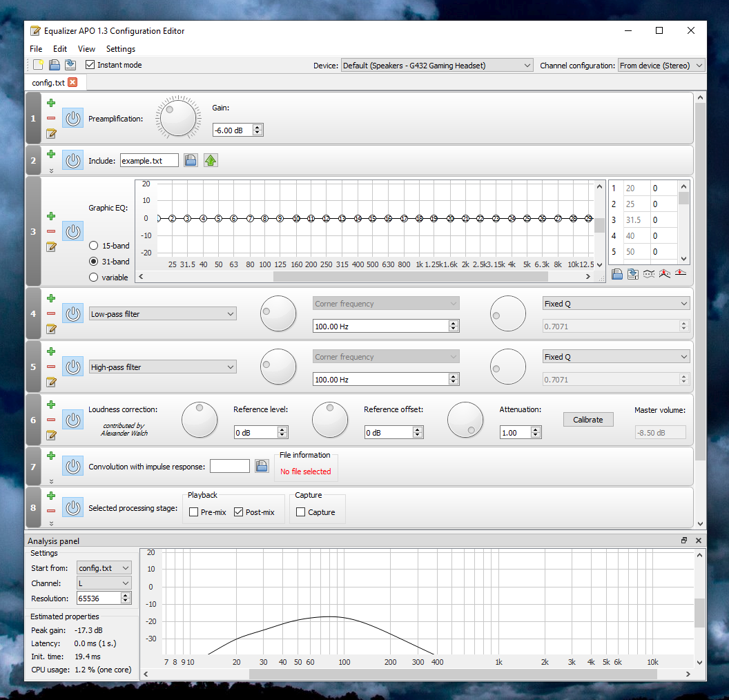Open the Device dropdown
The height and width of the screenshot is (700, 729).
[x=437, y=66]
